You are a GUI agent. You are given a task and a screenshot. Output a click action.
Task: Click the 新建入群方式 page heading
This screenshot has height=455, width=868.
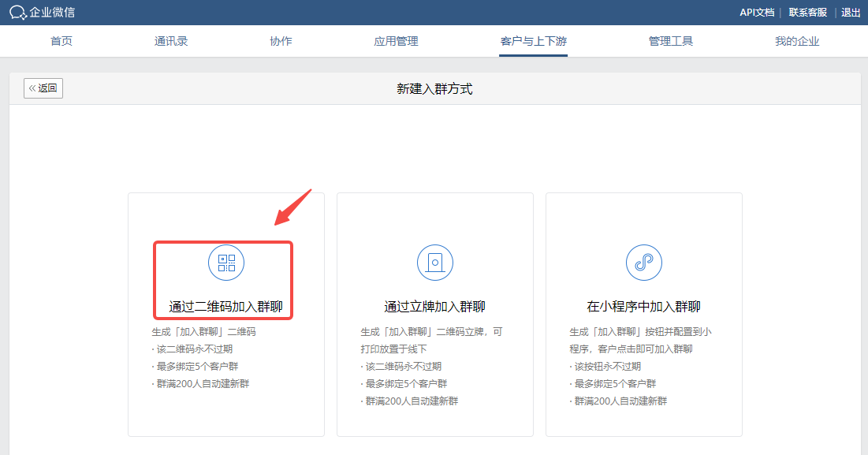coord(434,89)
